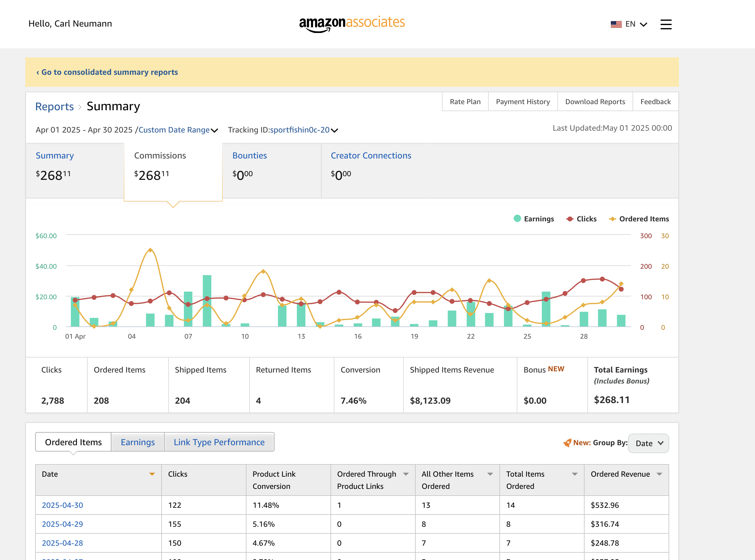Viewport: 755px width, 560px height.
Task: Click the Clicks total 2,788
Action: (53, 401)
